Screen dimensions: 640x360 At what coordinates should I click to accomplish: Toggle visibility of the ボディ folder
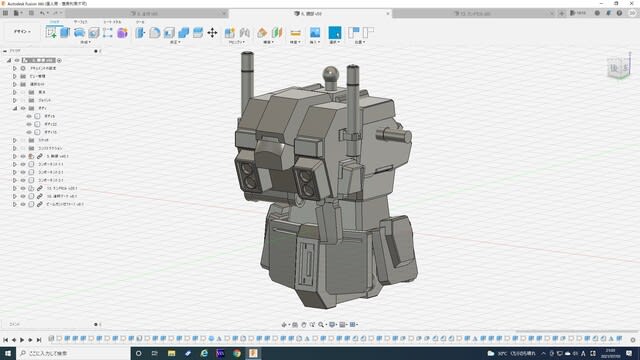click(23, 108)
